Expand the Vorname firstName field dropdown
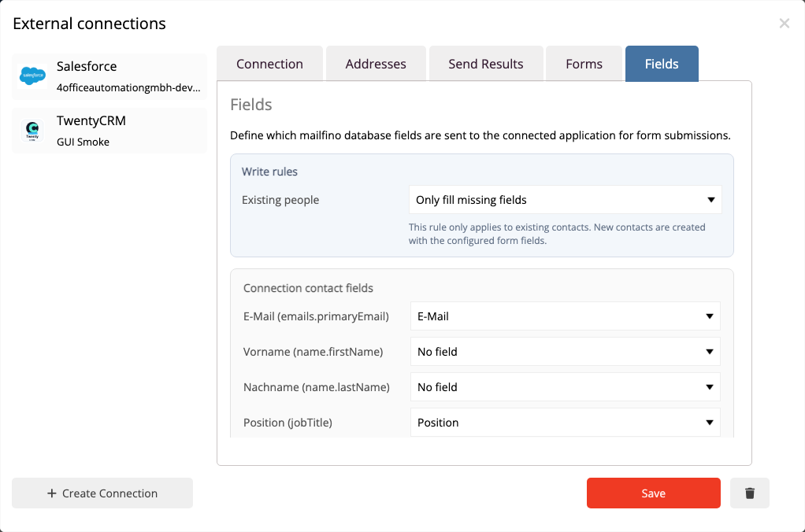 tap(566, 352)
